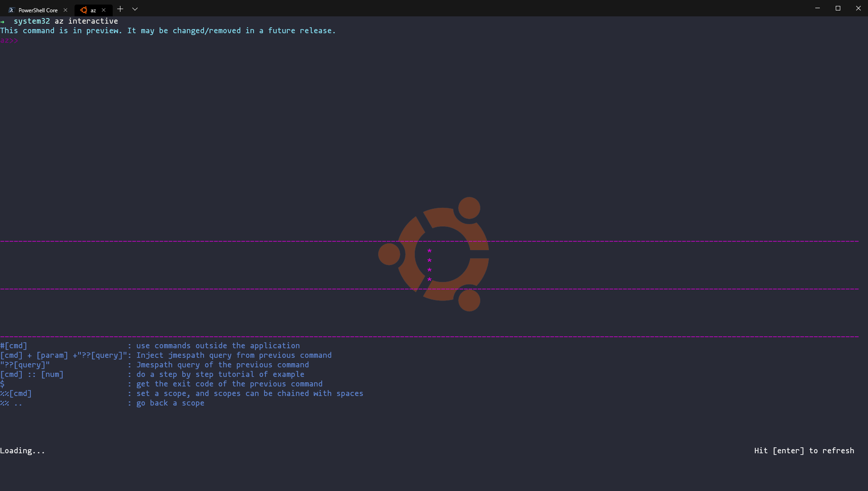The image size is (868, 491).
Task: Click 'Hit [enter] to refresh' text
Action: coord(804,451)
